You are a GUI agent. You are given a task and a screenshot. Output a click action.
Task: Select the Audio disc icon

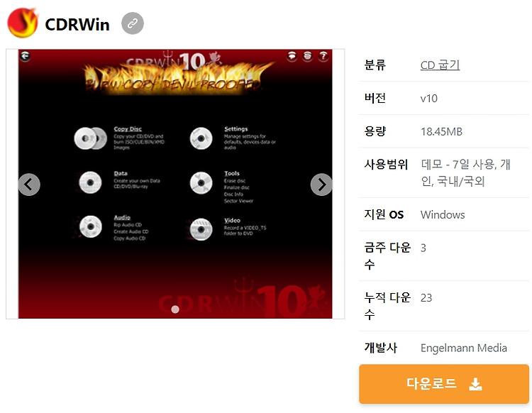click(x=91, y=226)
